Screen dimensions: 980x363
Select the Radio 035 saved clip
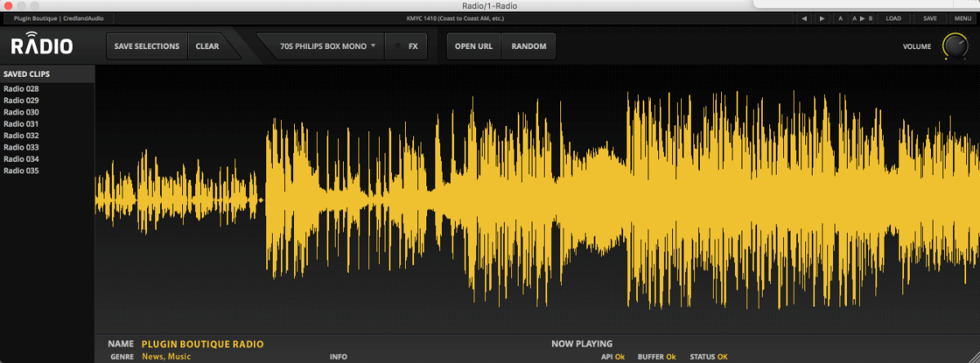[21, 171]
